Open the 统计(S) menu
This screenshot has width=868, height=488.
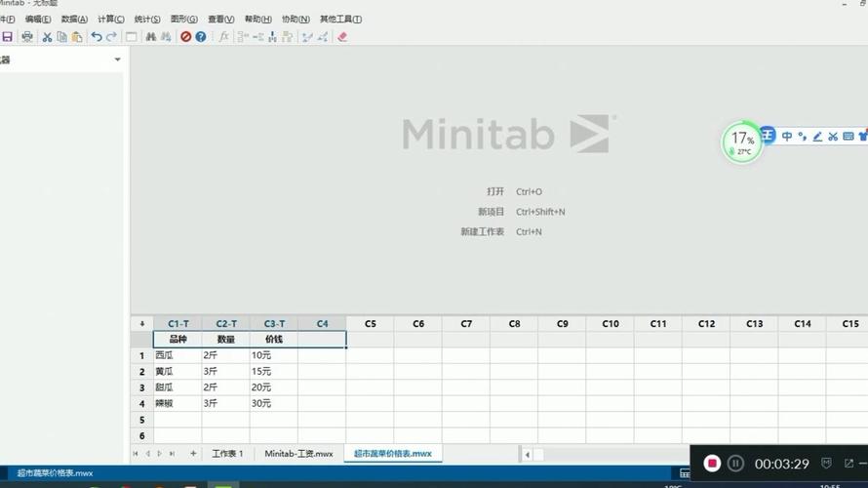[147, 19]
